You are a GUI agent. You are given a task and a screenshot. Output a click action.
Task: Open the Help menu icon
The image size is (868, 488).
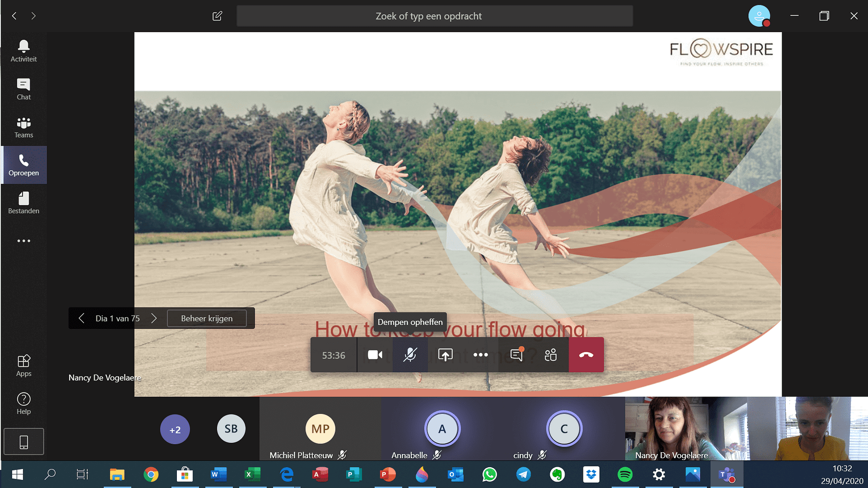24,403
